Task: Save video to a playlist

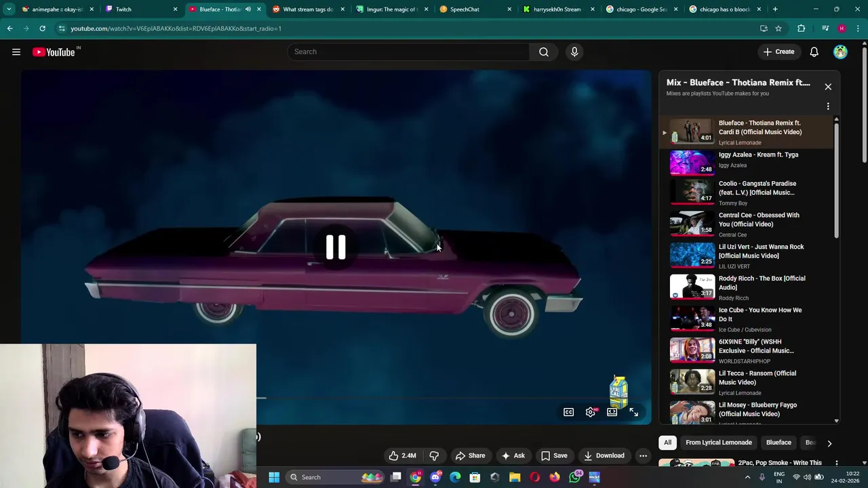Action: pos(554,455)
